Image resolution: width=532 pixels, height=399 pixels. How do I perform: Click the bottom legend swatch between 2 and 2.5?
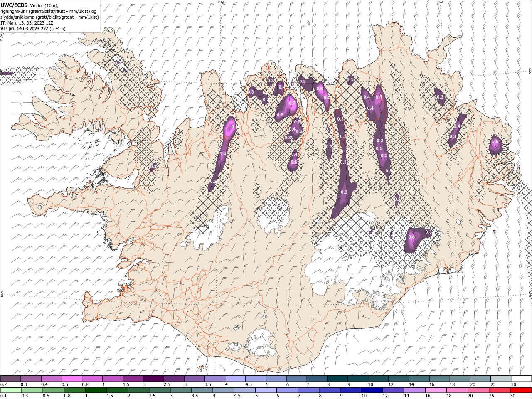tap(138, 390)
